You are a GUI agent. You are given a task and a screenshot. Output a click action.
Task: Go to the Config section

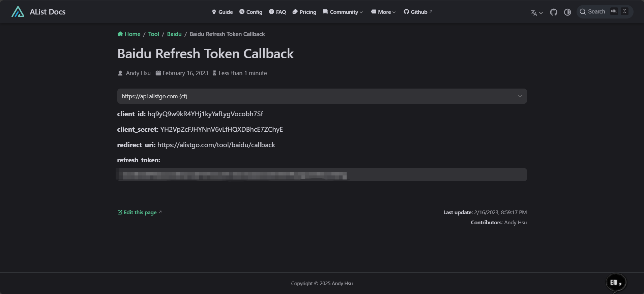pyautogui.click(x=251, y=12)
